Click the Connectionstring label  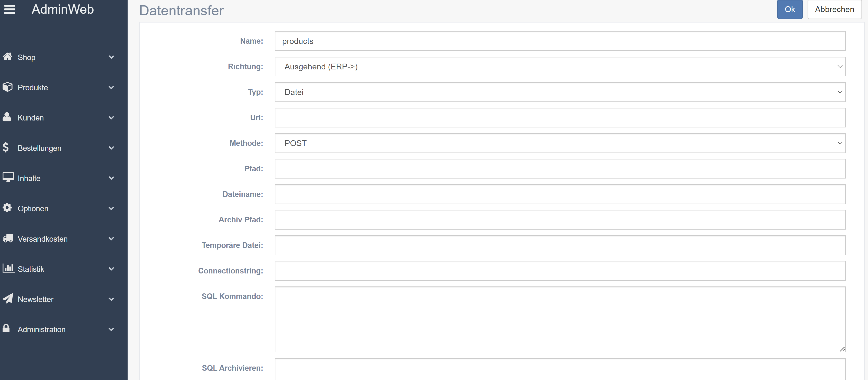[231, 271]
